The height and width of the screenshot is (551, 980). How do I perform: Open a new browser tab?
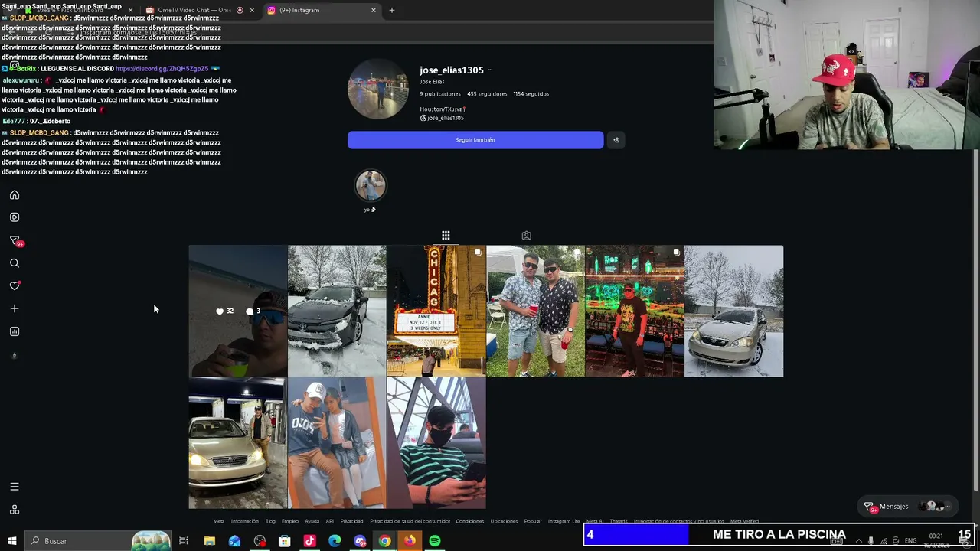pyautogui.click(x=392, y=11)
